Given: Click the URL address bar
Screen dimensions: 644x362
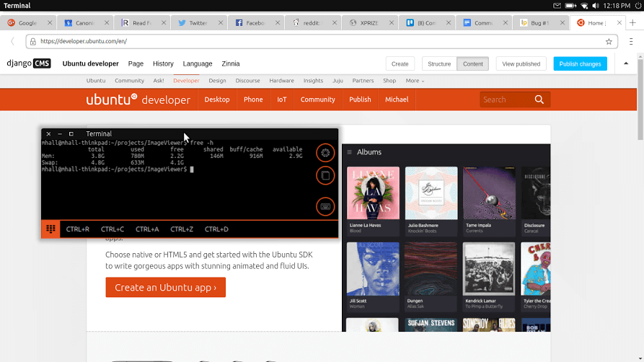Looking at the screenshot, I should (x=322, y=41).
